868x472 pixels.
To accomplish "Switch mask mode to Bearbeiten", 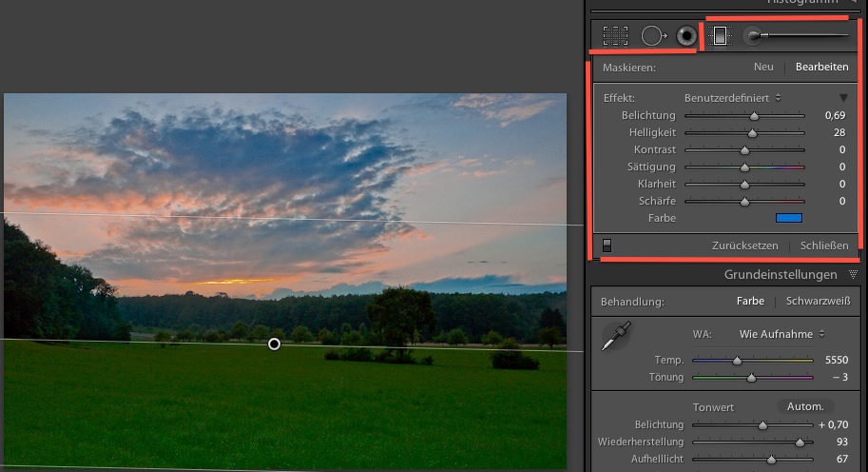I will [821, 68].
